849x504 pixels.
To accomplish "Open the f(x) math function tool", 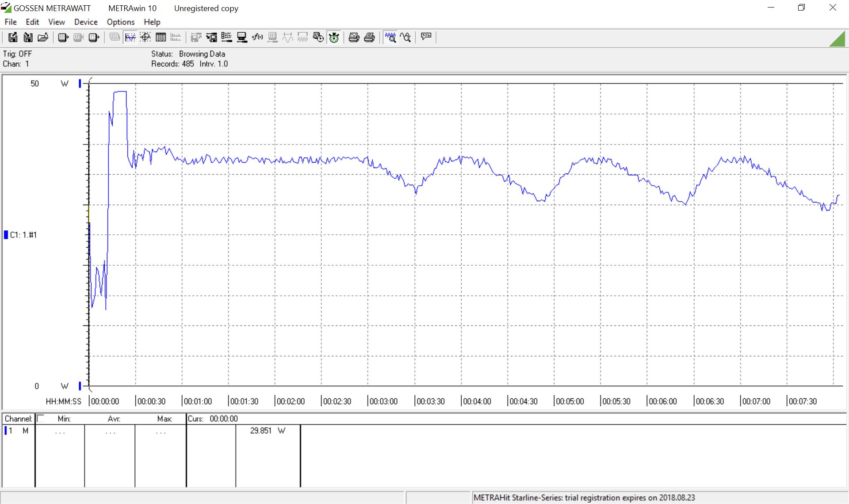I will point(257,38).
